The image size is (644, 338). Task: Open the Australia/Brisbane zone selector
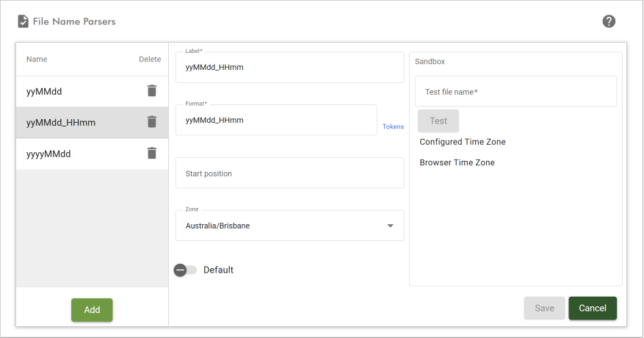pos(279,226)
